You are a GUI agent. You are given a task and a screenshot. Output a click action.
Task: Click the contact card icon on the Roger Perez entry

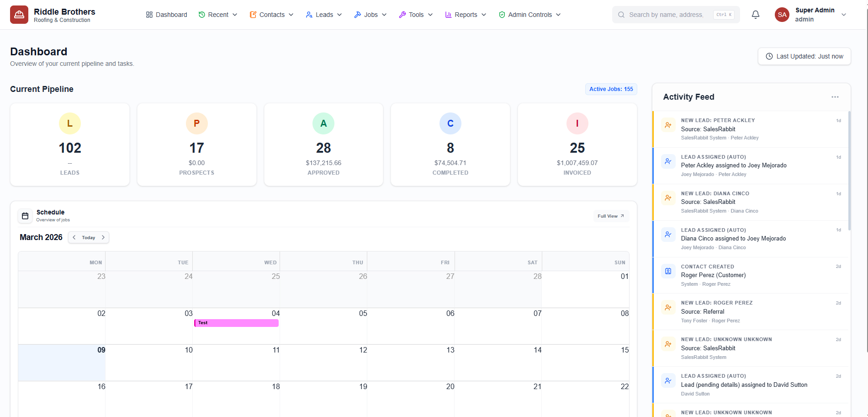point(668,271)
